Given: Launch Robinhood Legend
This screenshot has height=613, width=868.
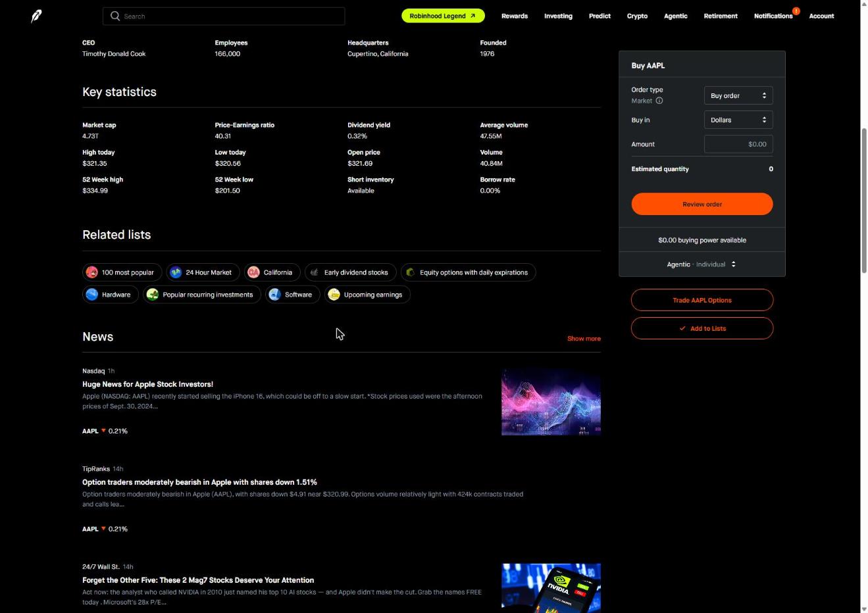Looking at the screenshot, I should [x=443, y=16].
